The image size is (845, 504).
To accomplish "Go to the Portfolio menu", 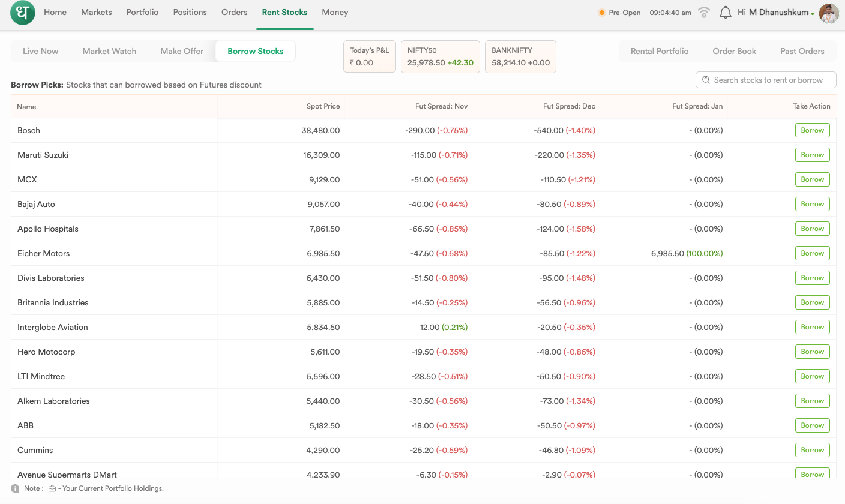I will tap(142, 12).
